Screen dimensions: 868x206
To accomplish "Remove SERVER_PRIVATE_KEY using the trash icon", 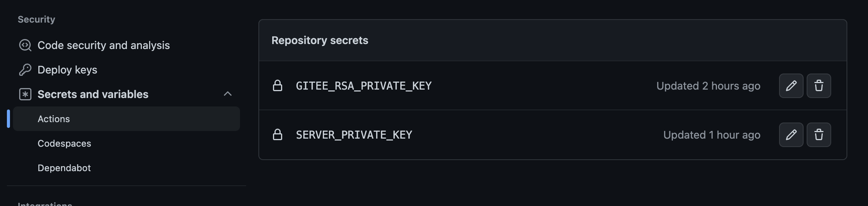I will coord(819,135).
